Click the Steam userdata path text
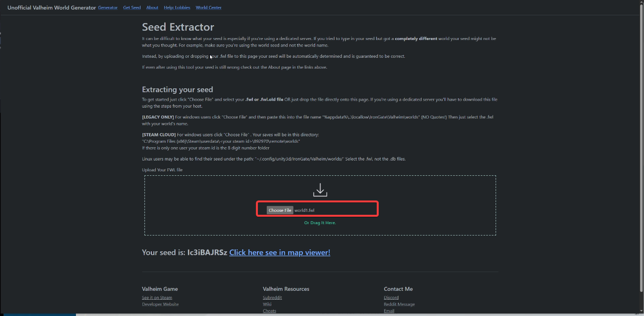This screenshot has height=316, width=644. click(221, 141)
